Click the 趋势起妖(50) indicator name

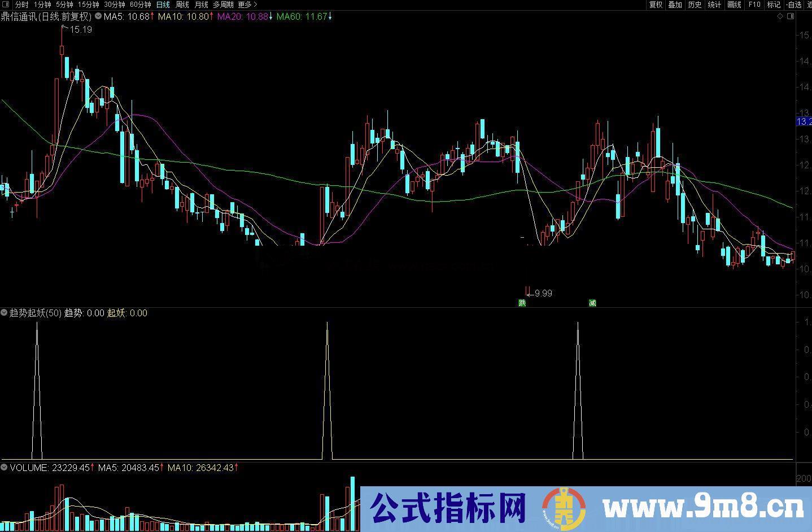(x=36, y=313)
